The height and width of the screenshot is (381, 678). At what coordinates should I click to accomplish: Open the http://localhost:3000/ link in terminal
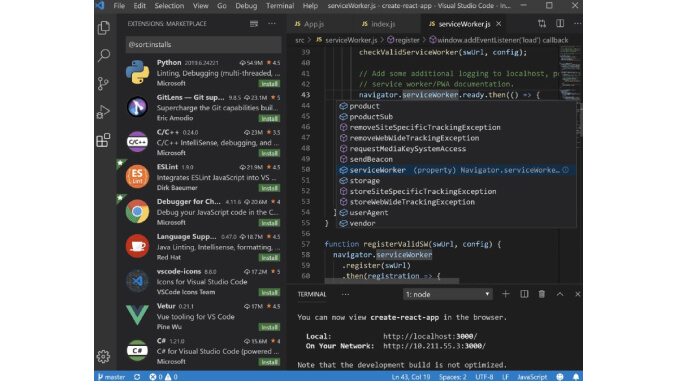[430, 336]
